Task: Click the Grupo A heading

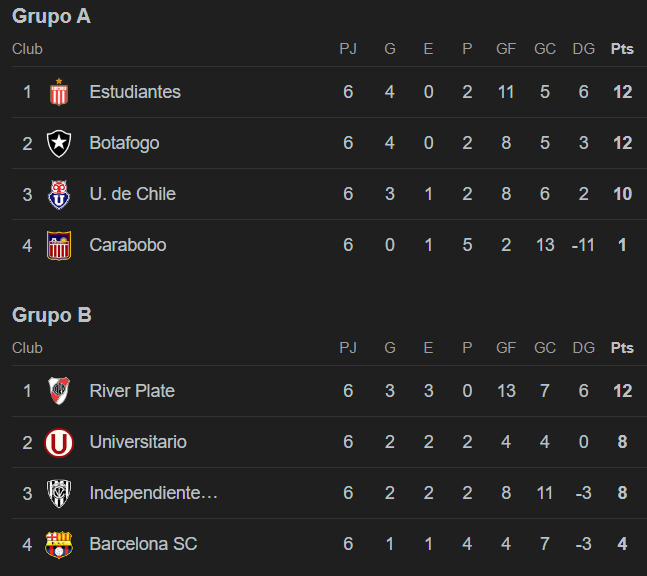Action: (x=51, y=17)
